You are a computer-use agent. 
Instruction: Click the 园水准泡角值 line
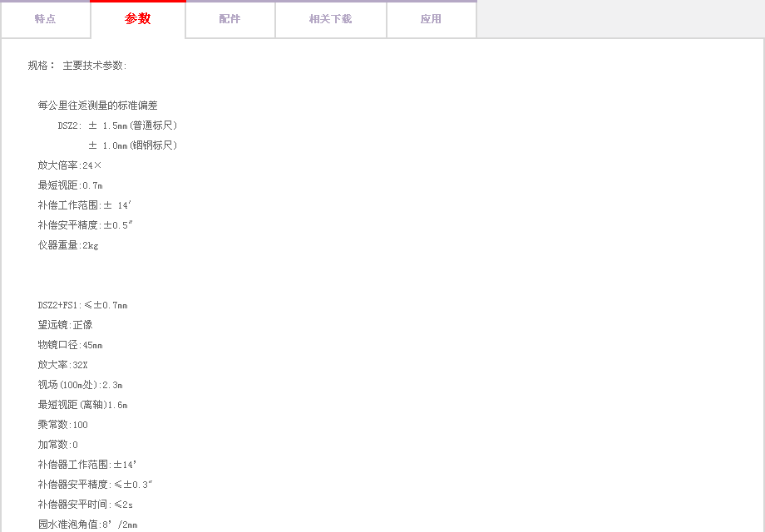point(87,525)
